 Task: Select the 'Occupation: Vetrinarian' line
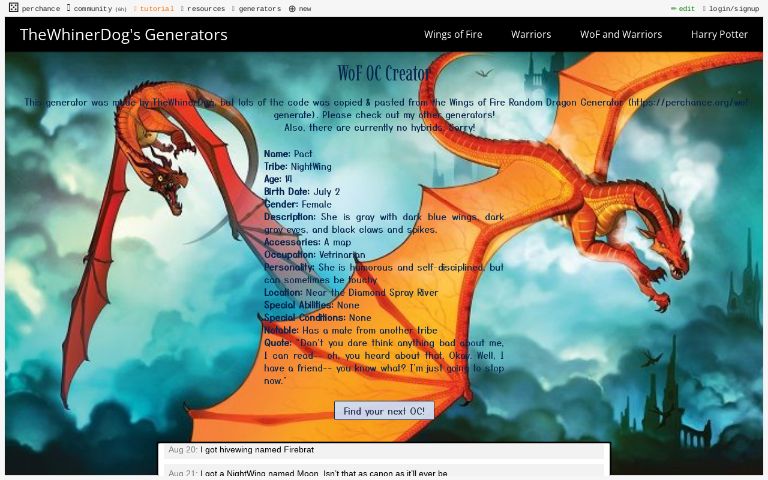[314, 255]
